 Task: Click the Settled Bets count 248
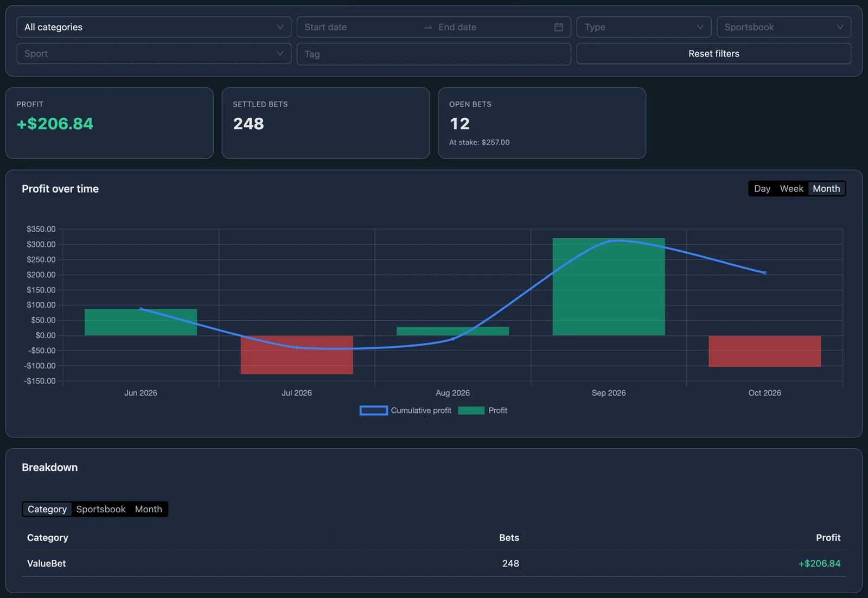coord(248,124)
